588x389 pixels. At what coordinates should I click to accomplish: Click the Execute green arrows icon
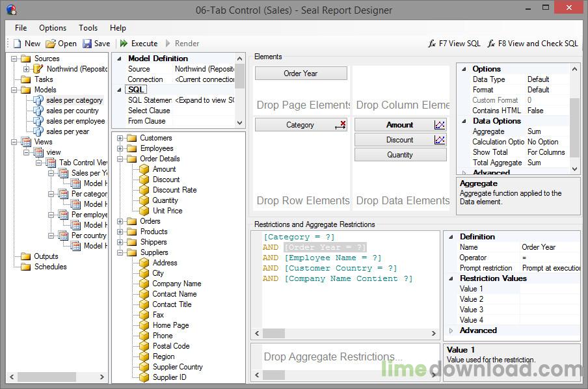(124, 44)
